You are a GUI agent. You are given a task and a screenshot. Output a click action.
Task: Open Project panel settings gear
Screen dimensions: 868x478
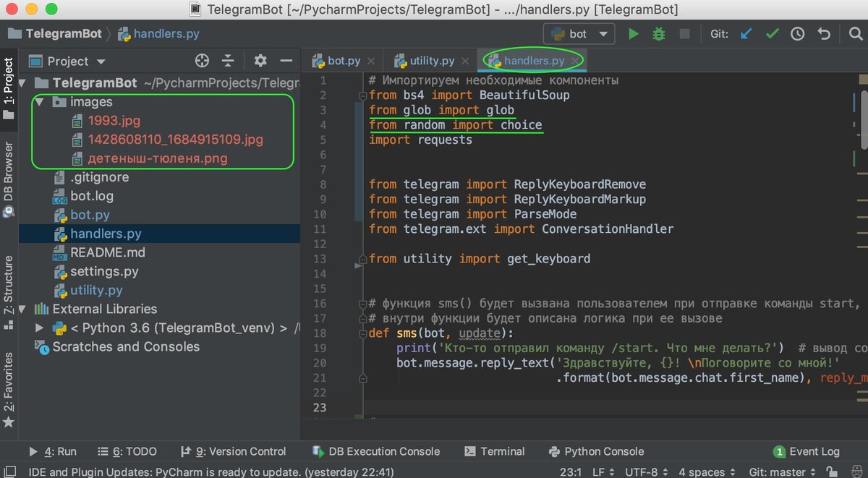coord(260,61)
